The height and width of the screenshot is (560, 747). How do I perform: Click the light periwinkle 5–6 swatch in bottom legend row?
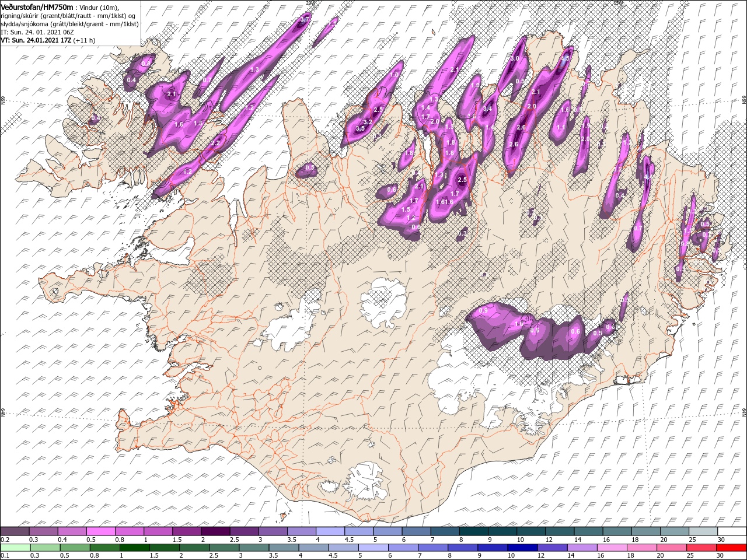pyautogui.click(x=373, y=548)
